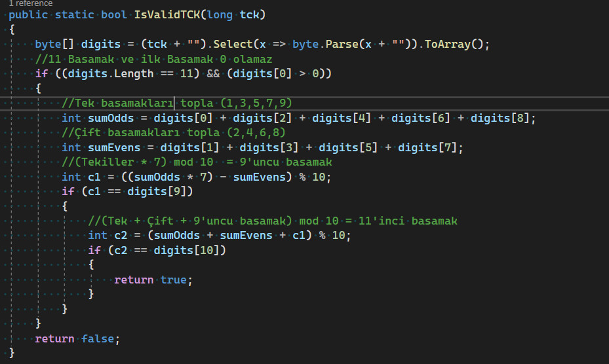Click the 'sumEvens' variable declaration

(114, 147)
